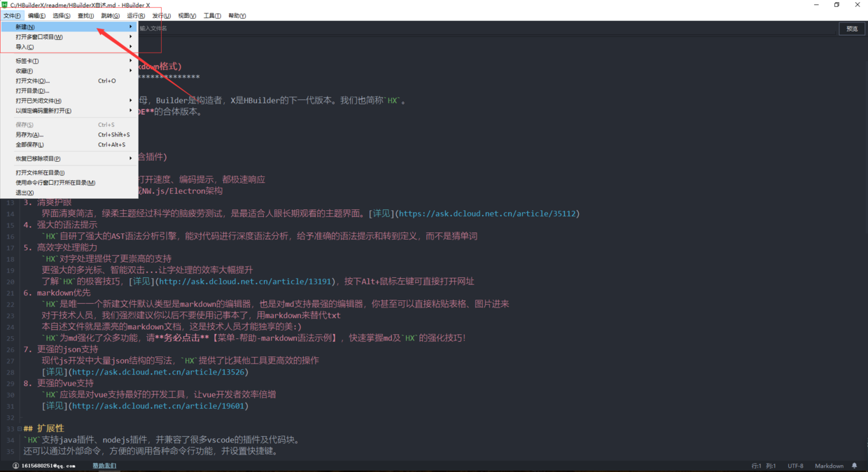The height and width of the screenshot is (472, 868).
Task: Click the 行:1 列:1 cursor position indicator
Action: coord(764,466)
